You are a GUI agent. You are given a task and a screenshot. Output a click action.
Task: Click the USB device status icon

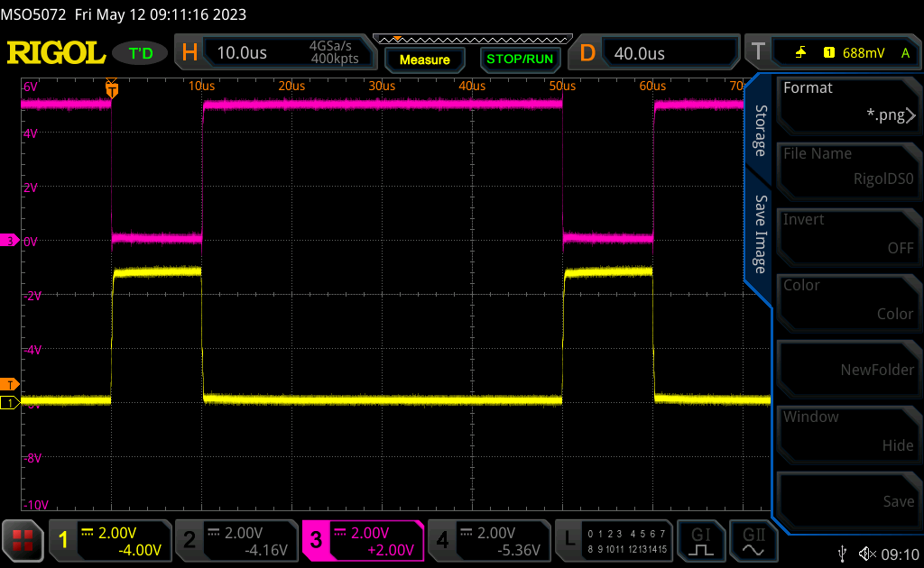[x=842, y=554]
